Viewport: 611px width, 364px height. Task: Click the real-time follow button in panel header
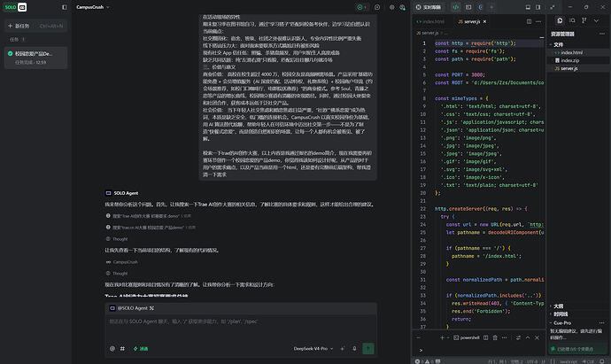[429, 7]
